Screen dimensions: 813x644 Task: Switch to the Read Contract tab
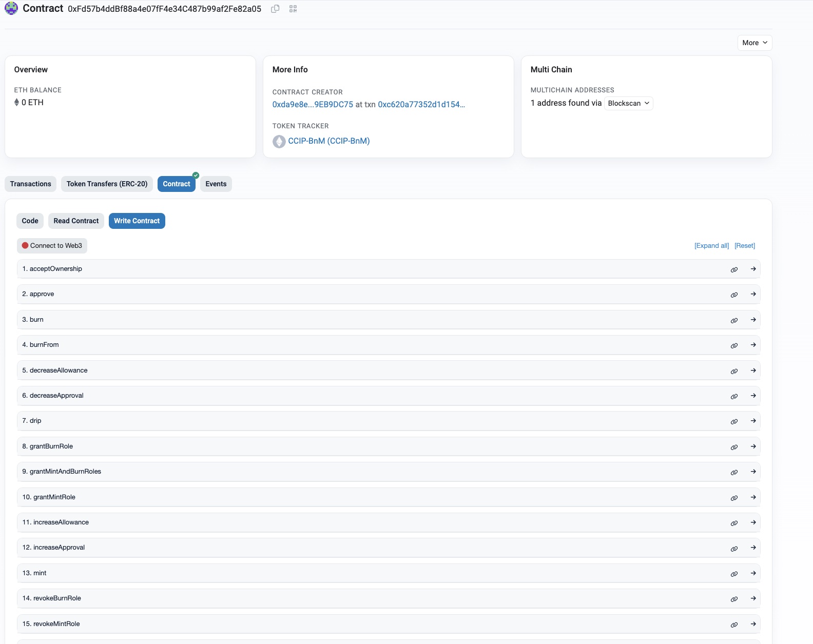[x=76, y=221]
